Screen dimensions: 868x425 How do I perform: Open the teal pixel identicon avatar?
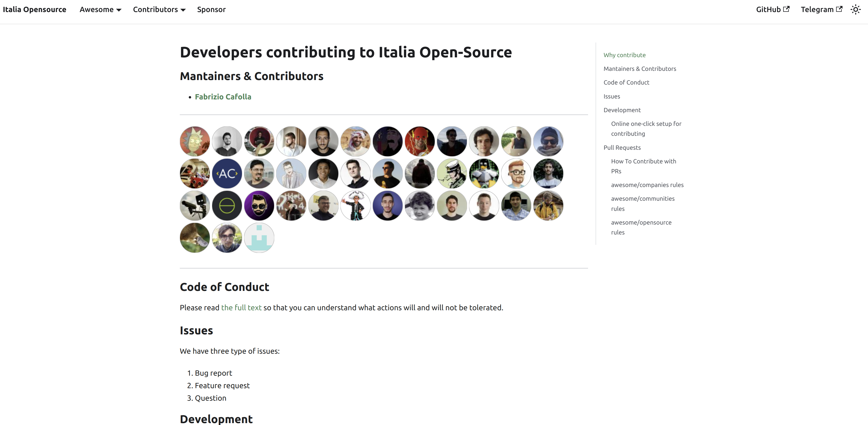[259, 238]
